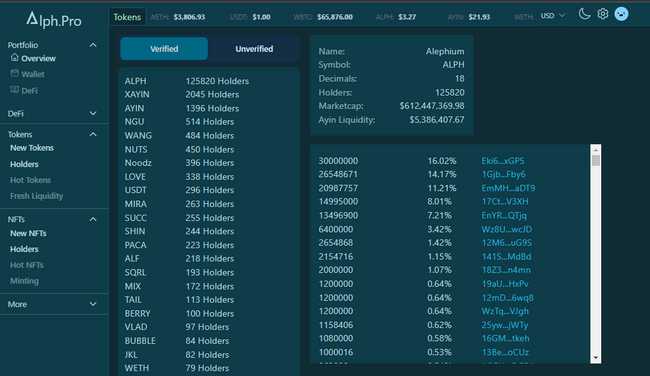
Task: Expand the More section chevron
Action: point(93,304)
